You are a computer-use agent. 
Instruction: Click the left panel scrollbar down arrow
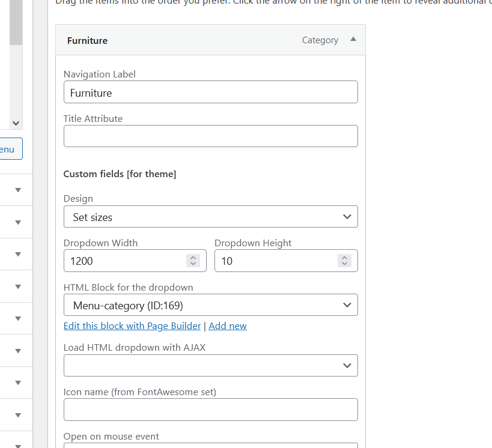16,123
